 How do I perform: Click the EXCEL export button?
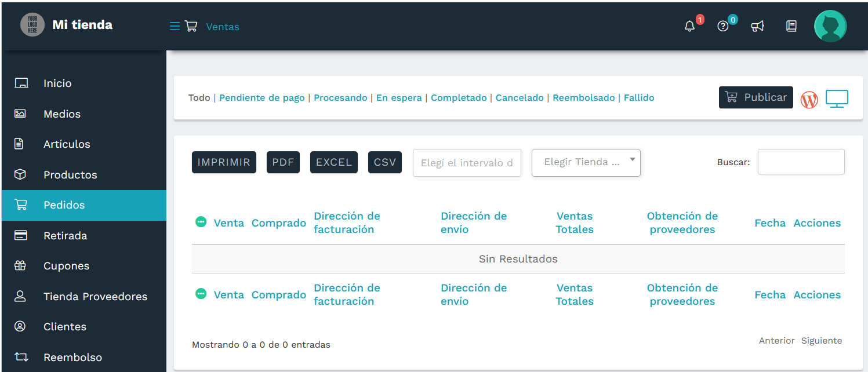333,162
